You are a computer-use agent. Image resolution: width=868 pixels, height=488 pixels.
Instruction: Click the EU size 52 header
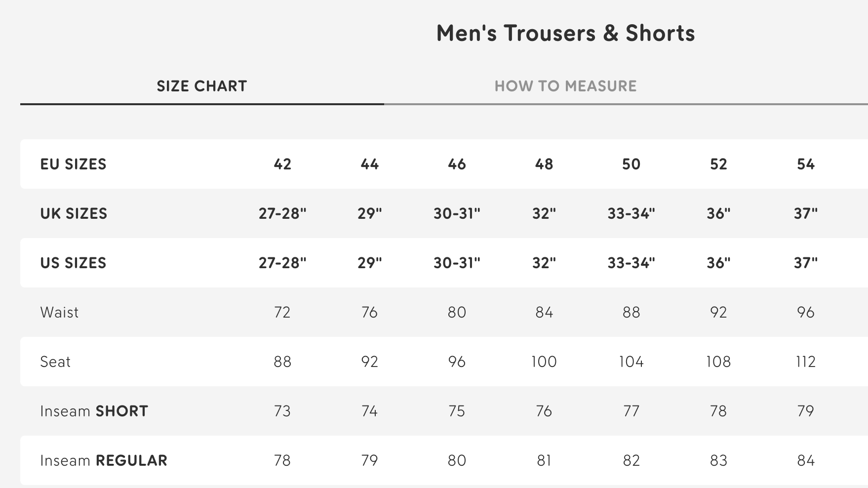(x=718, y=164)
